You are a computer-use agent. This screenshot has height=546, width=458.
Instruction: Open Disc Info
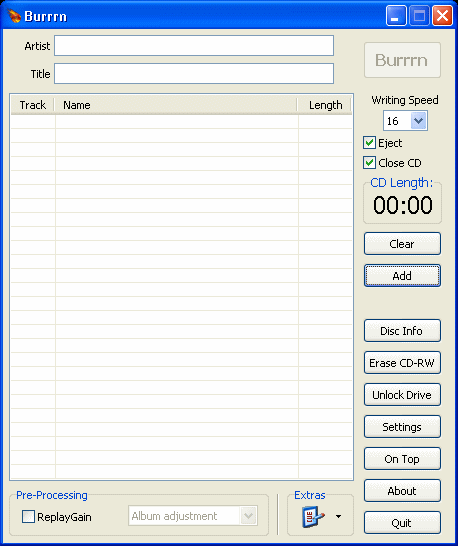[x=402, y=331]
